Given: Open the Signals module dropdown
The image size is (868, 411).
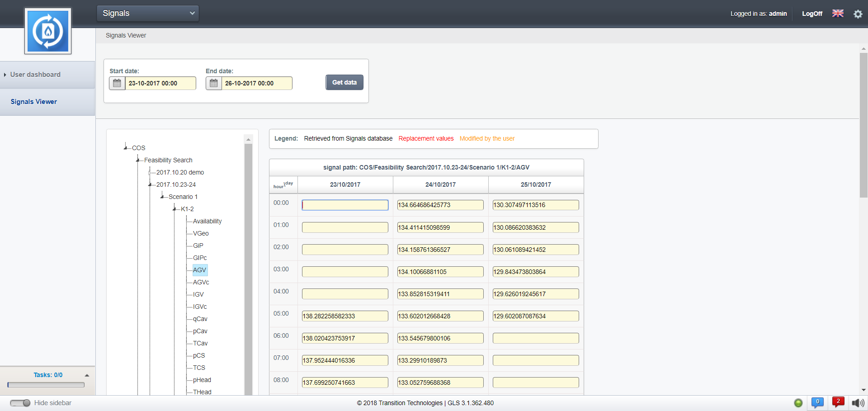Looking at the screenshot, I should click(148, 14).
